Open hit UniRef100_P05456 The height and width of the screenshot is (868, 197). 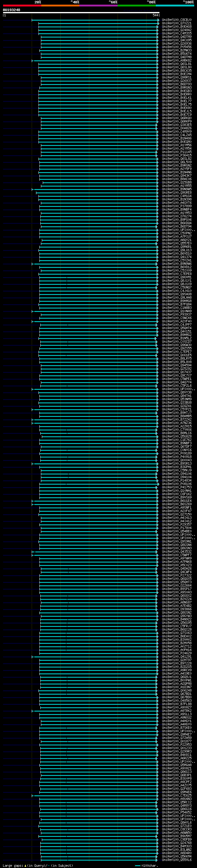point(176,47)
